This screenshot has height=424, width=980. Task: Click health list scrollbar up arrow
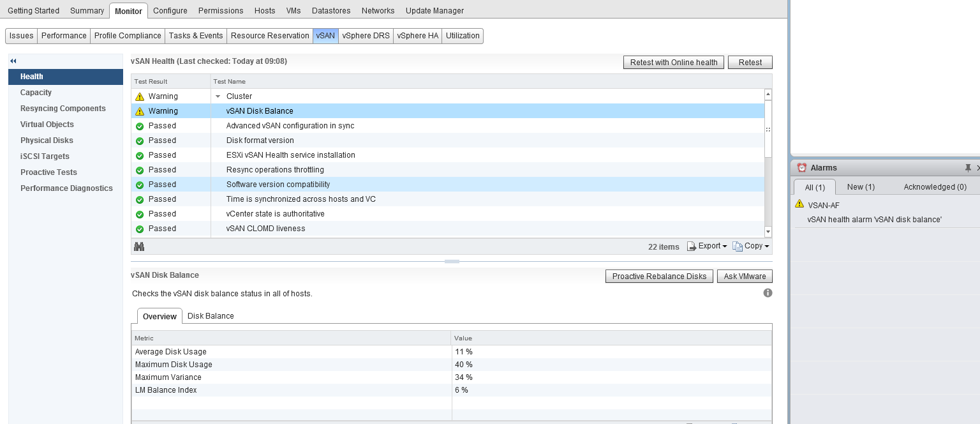click(x=768, y=95)
